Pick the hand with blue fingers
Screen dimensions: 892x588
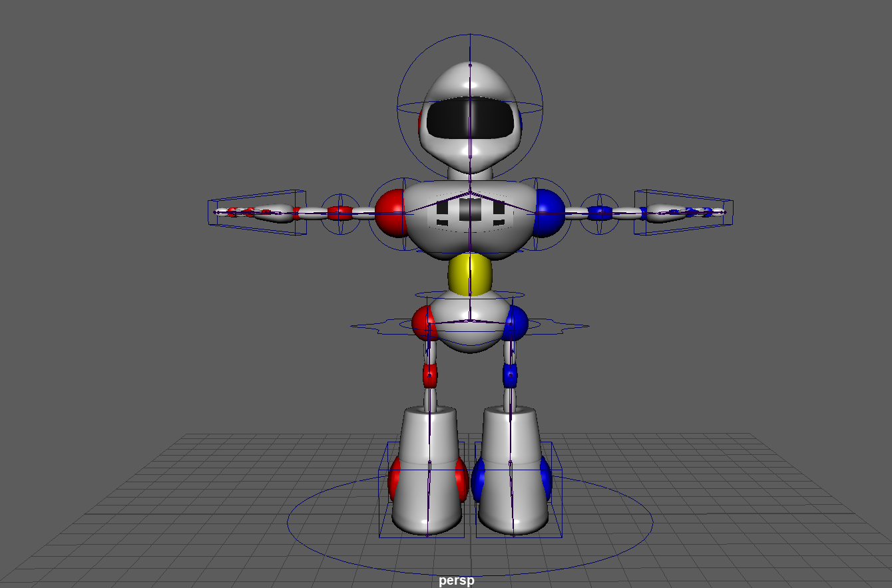click(686, 213)
